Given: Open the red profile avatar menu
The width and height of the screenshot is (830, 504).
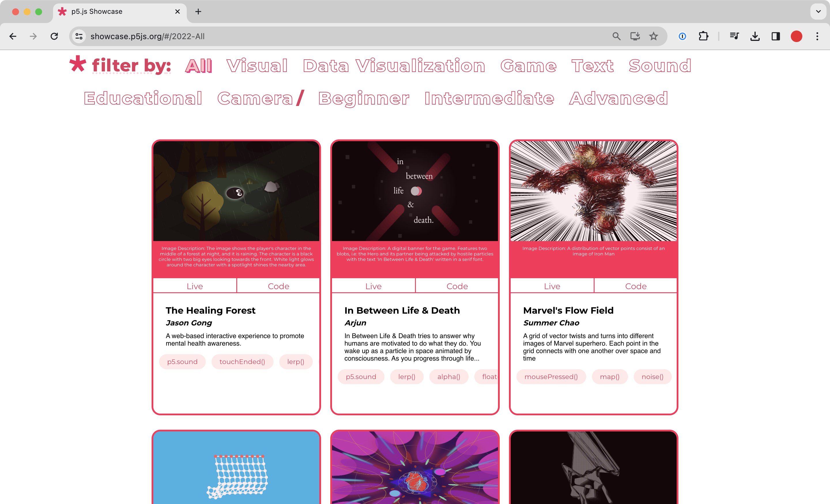Looking at the screenshot, I should point(796,36).
